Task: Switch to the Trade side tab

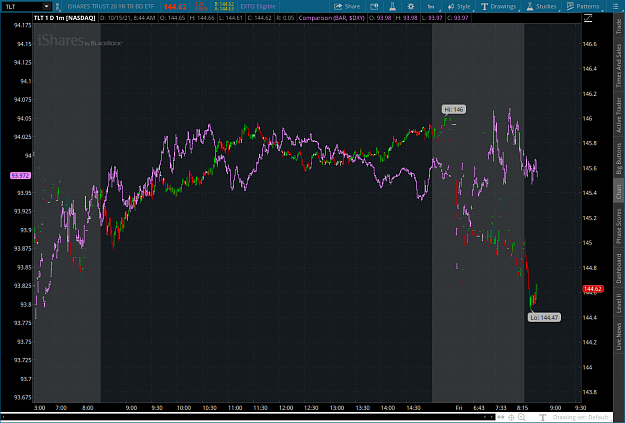Action: point(619,26)
